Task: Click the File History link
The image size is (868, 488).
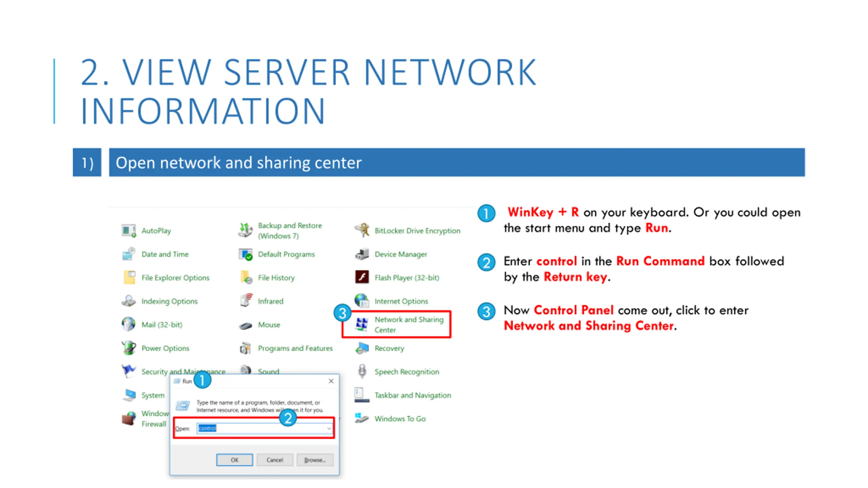Action: (276, 278)
